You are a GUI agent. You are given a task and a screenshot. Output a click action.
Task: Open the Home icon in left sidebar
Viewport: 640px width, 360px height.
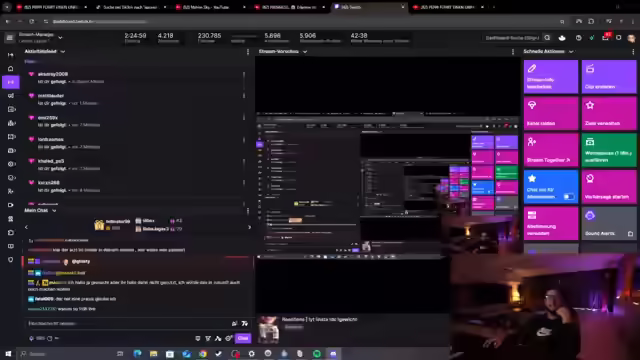(11, 69)
